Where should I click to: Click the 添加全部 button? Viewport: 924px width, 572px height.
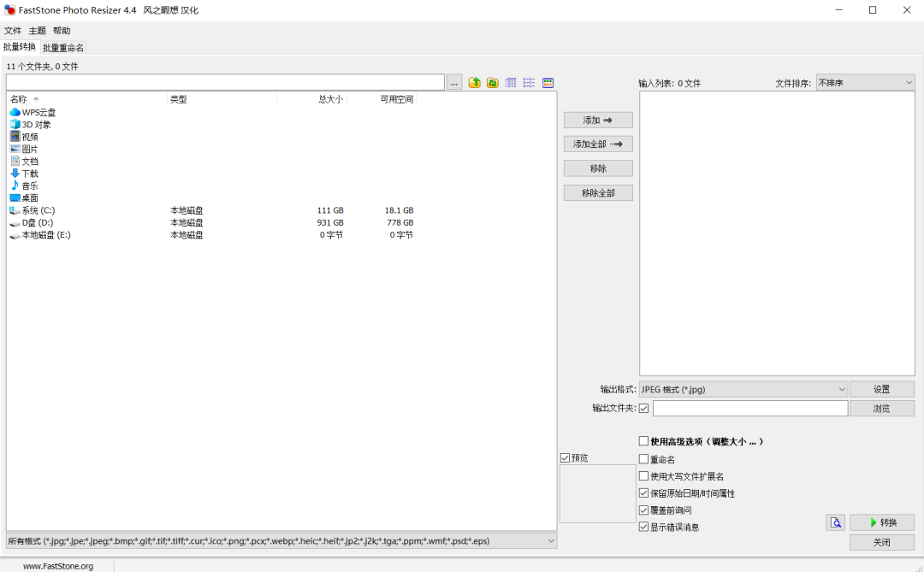pyautogui.click(x=598, y=144)
